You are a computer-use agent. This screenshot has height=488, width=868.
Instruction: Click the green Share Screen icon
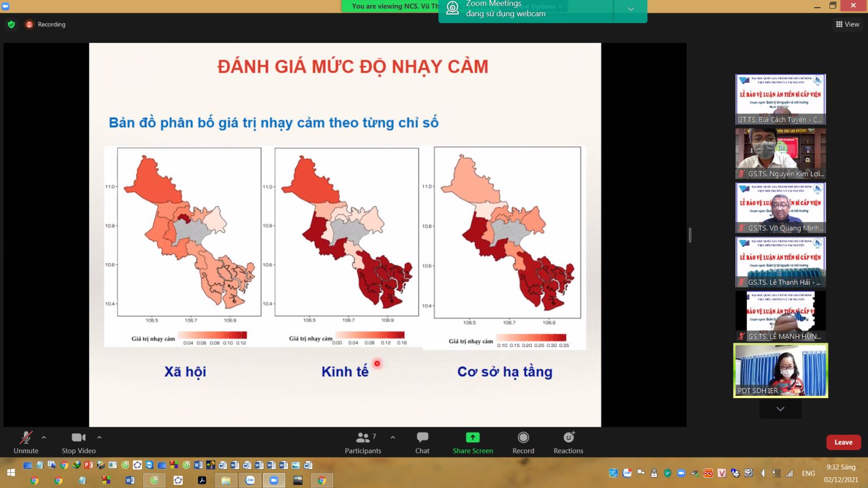[473, 438]
